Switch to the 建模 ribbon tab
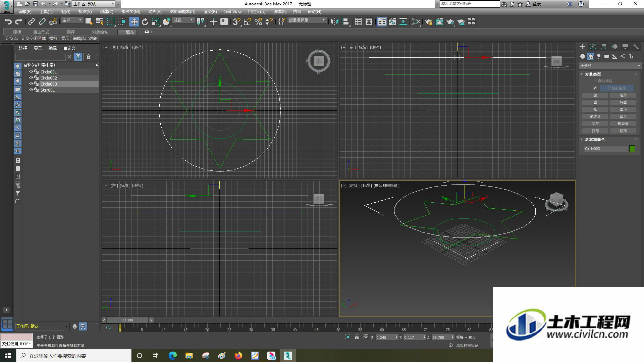The image size is (644, 363). [17, 32]
